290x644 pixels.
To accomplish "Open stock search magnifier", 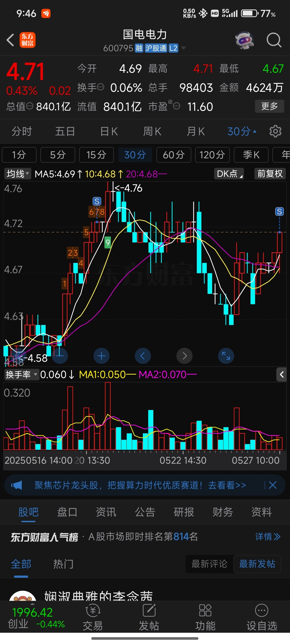I will (x=274, y=40).
